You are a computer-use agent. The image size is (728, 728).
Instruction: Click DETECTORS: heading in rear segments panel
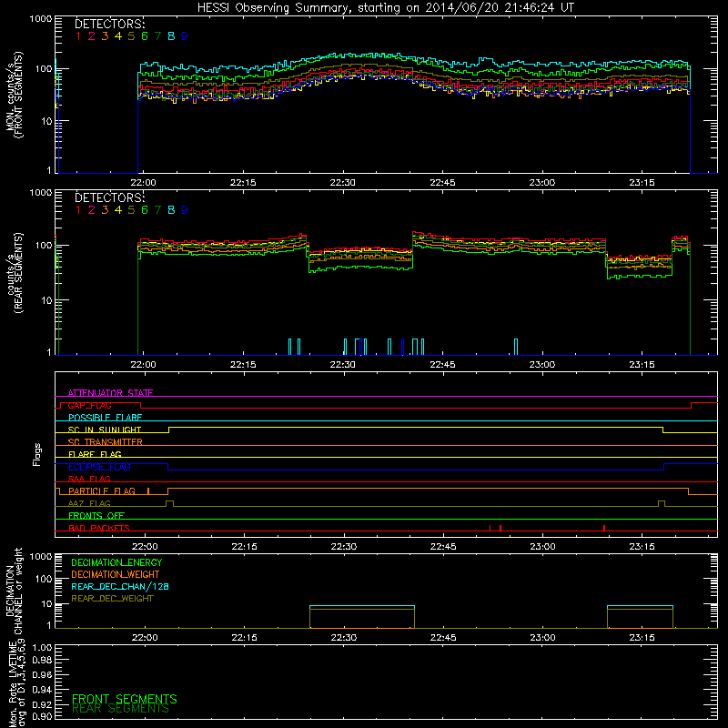[109, 197]
